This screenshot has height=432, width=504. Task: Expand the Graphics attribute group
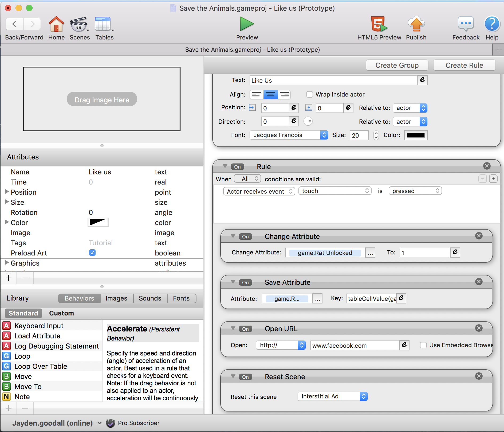[x=7, y=263]
